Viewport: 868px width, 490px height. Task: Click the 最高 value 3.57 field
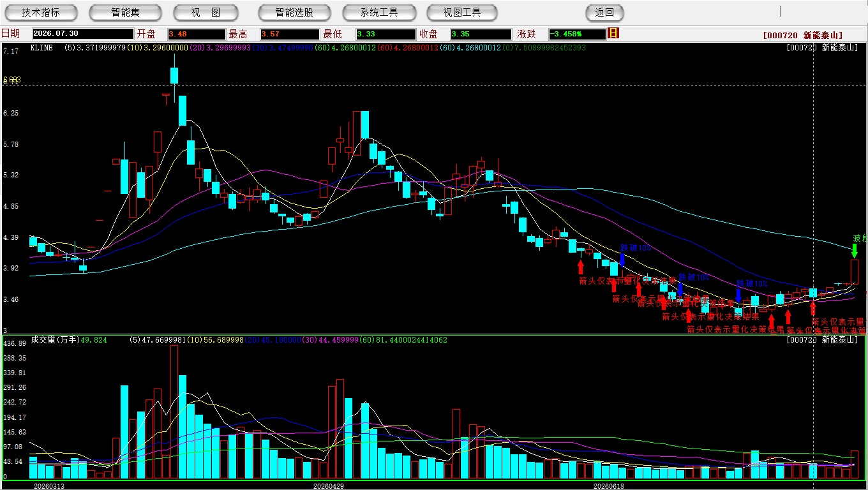[290, 34]
